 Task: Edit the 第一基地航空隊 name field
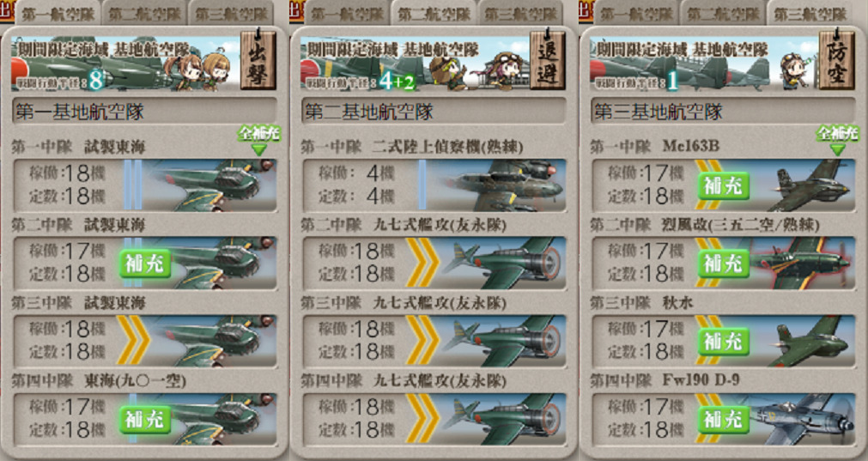click(x=145, y=112)
